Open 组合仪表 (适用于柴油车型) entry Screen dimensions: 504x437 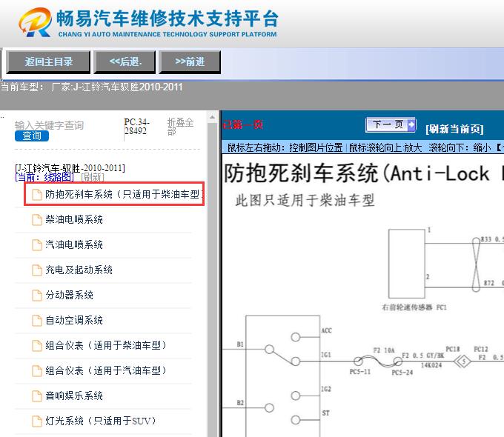[x=106, y=345]
